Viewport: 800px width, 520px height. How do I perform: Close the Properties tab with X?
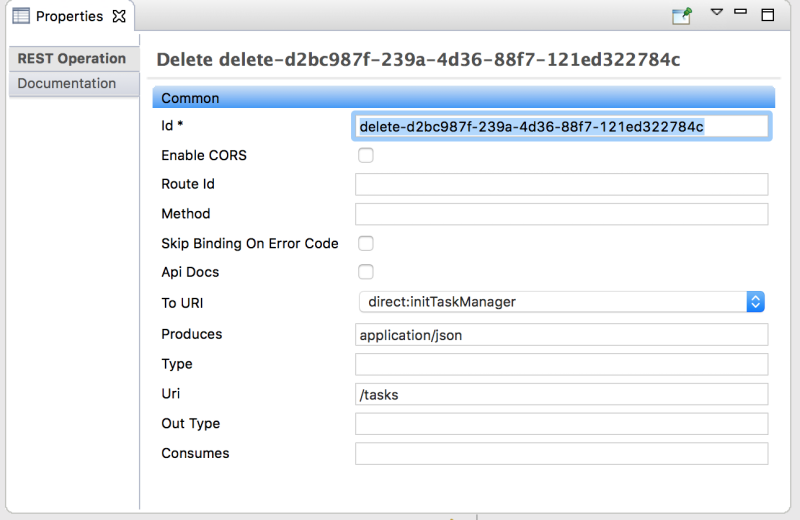click(x=119, y=16)
